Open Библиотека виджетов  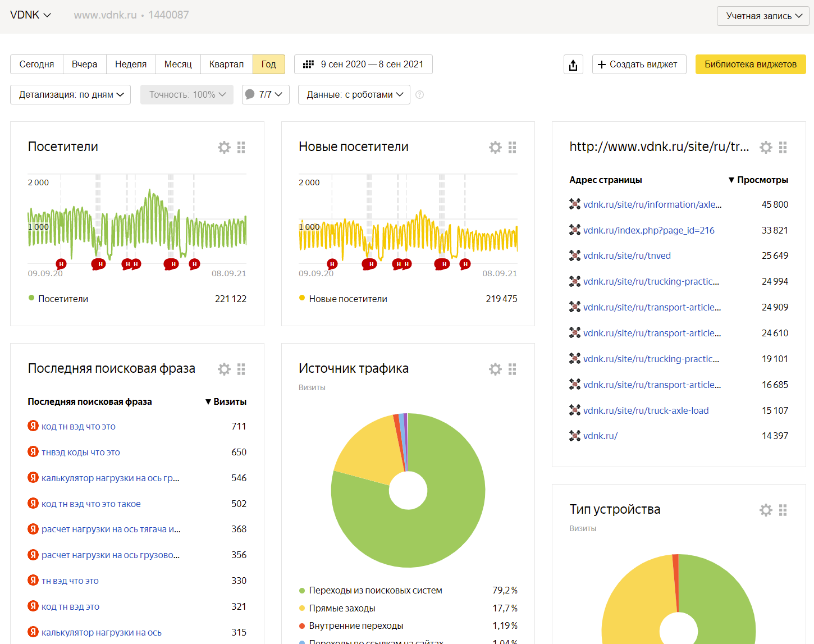(x=751, y=65)
